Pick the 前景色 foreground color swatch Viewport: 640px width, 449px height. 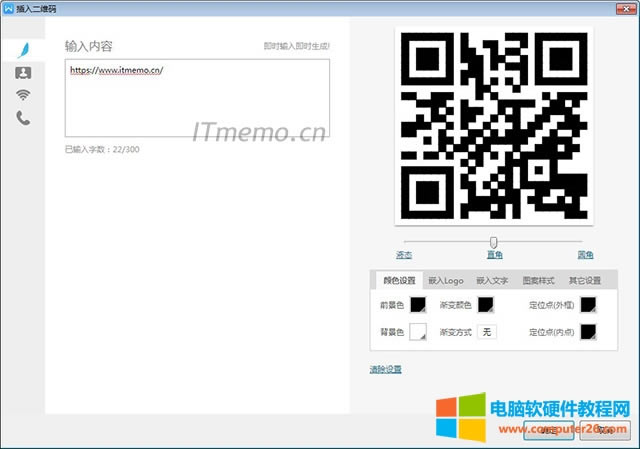(x=417, y=305)
